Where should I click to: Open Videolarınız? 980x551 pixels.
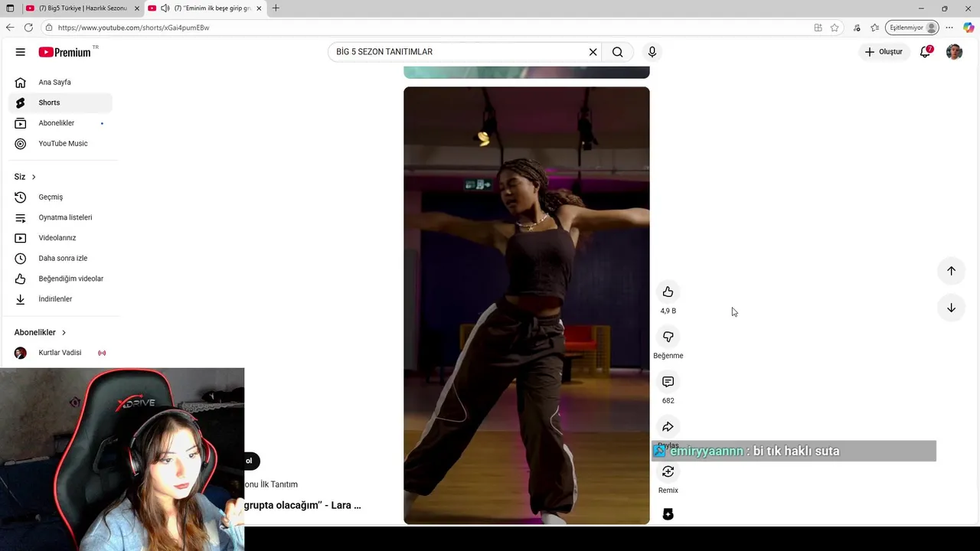coord(60,238)
